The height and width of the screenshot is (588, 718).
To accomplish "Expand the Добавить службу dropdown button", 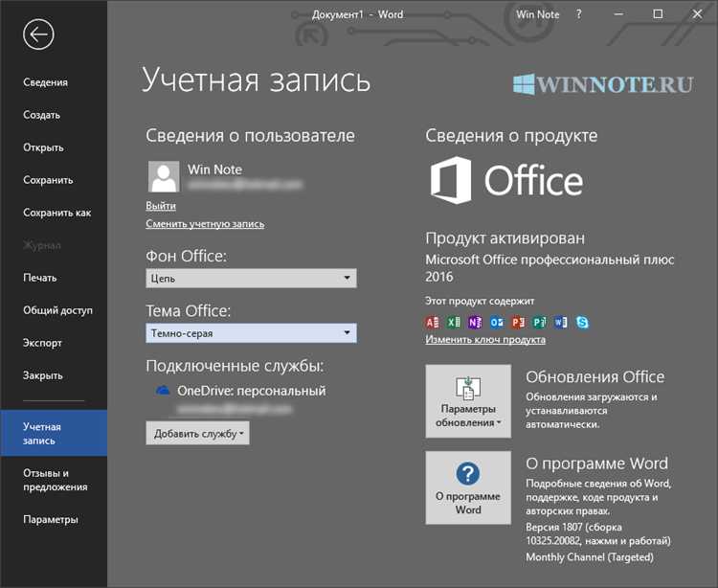I will tap(198, 433).
